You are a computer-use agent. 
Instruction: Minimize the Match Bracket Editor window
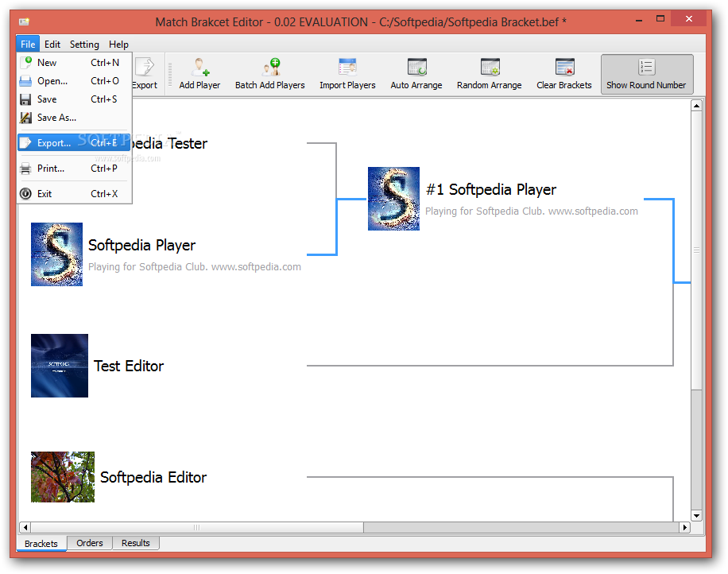pyautogui.click(x=639, y=21)
